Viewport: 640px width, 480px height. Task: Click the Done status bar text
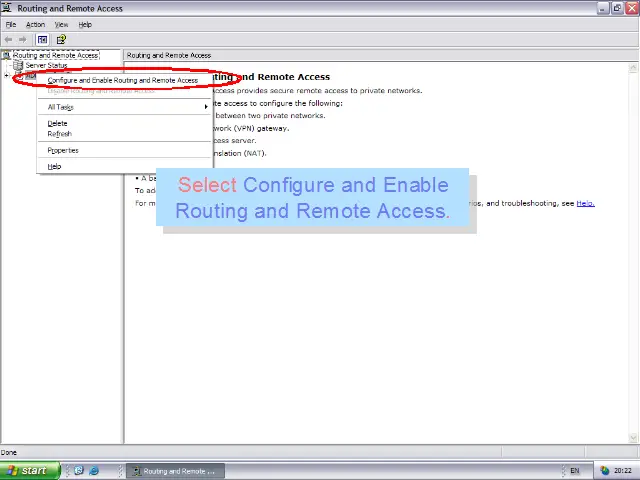pyautogui.click(x=9, y=453)
